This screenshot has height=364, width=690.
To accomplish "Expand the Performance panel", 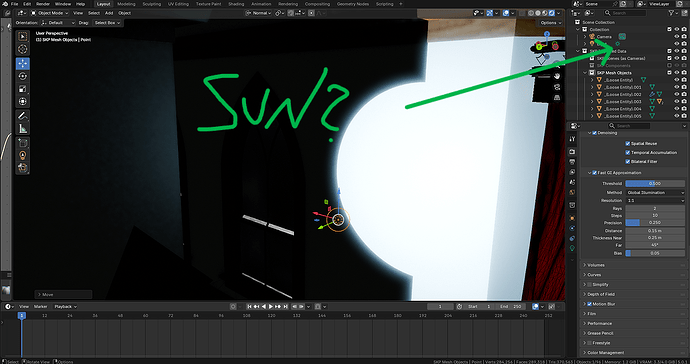I will tap(599, 324).
